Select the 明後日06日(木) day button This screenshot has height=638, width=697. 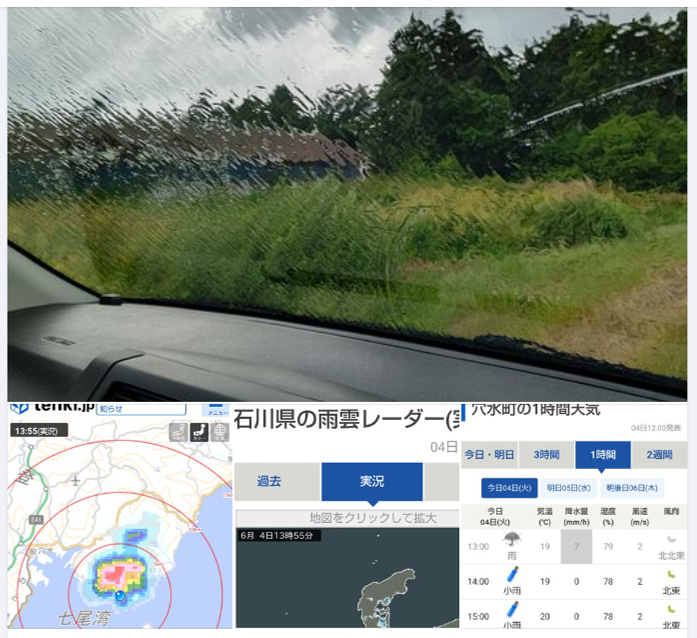pyautogui.click(x=632, y=488)
